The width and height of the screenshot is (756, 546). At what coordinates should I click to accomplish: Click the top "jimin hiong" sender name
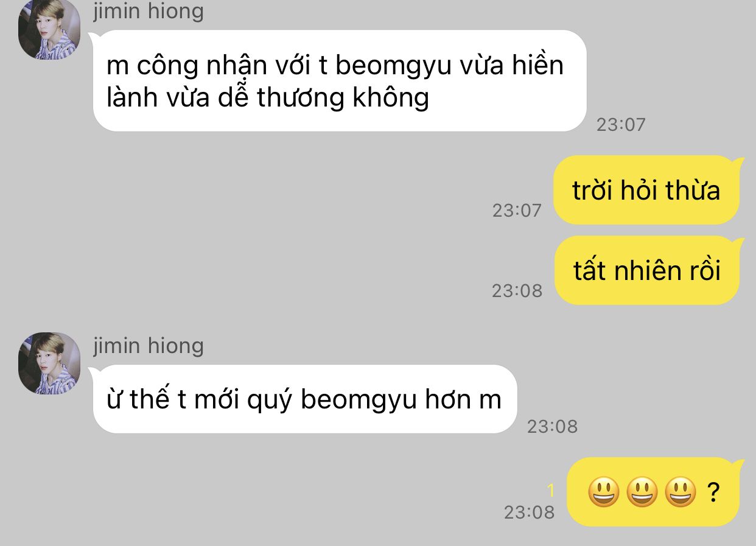click(149, 12)
